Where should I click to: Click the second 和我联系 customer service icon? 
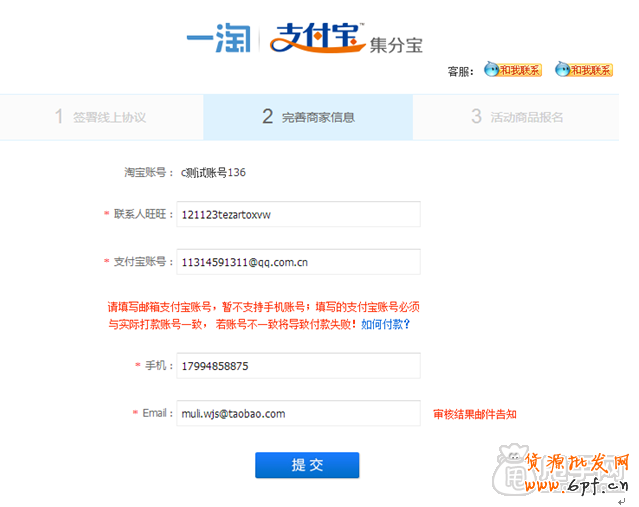[584, 70]
